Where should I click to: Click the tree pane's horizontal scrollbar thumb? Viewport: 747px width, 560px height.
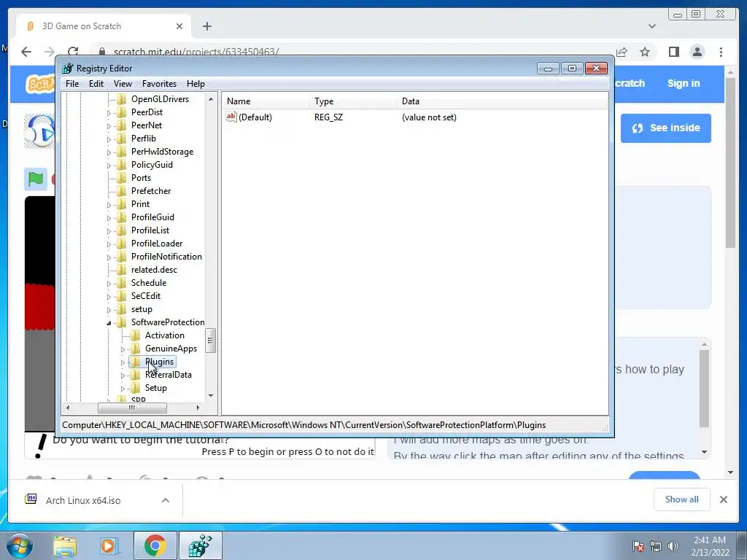[x=132, y=408]
